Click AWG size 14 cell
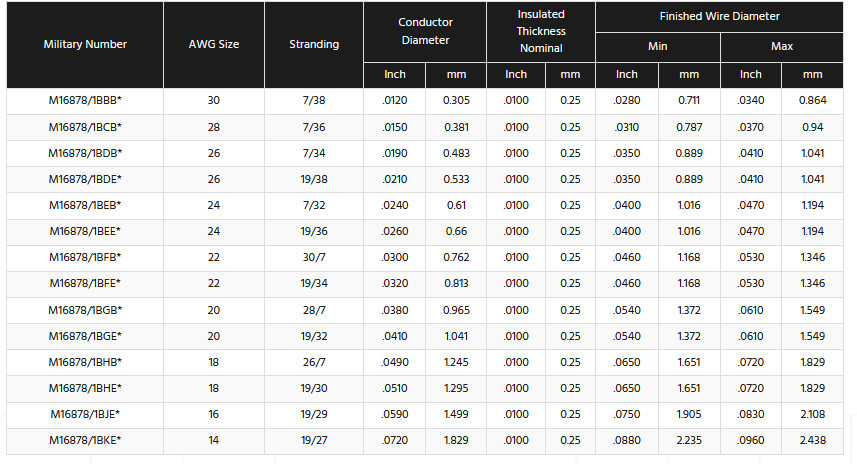 pyautogui.click(x=213, y=440)
